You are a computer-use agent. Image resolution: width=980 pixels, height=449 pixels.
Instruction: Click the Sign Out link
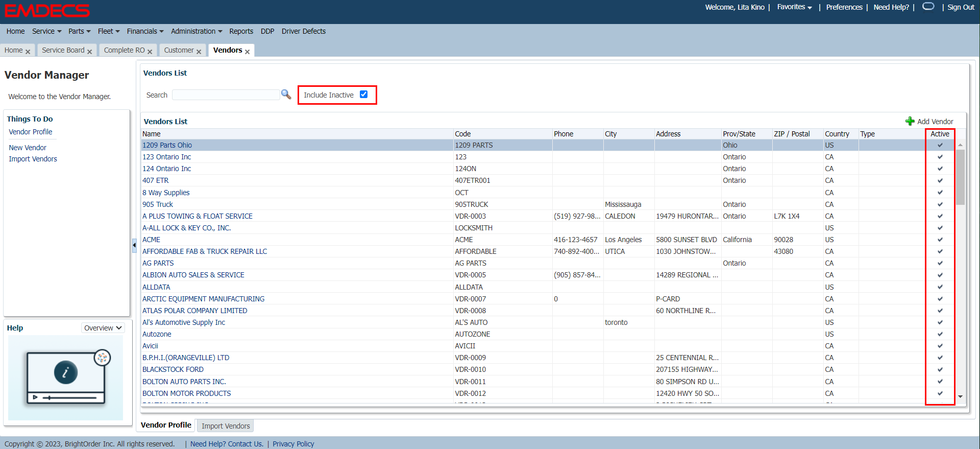coord(961,7)
